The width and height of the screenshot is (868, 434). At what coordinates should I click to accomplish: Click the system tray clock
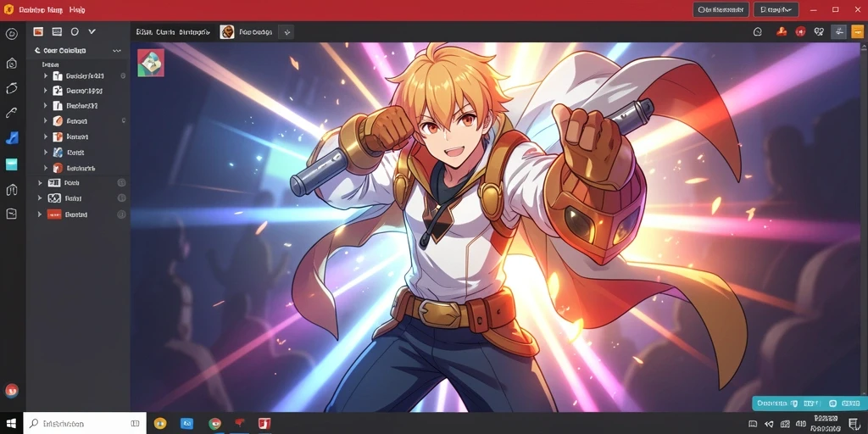(x=826, y=424)
